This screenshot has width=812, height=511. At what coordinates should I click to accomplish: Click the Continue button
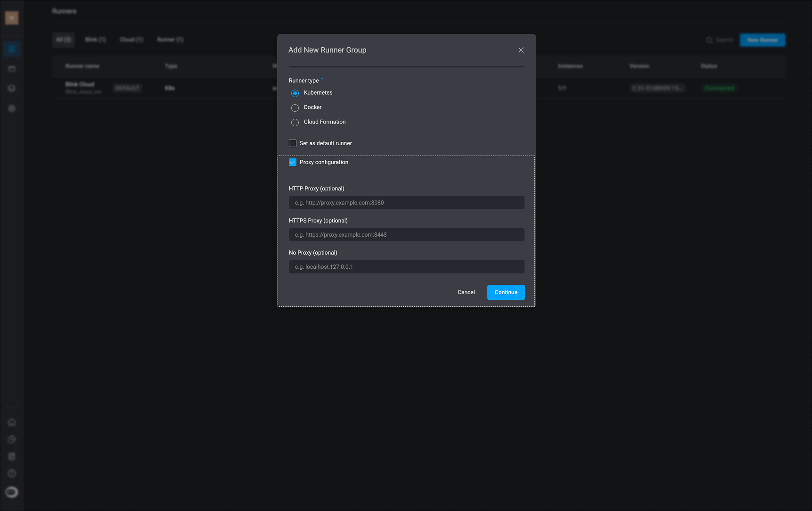(x=506, y=292)
